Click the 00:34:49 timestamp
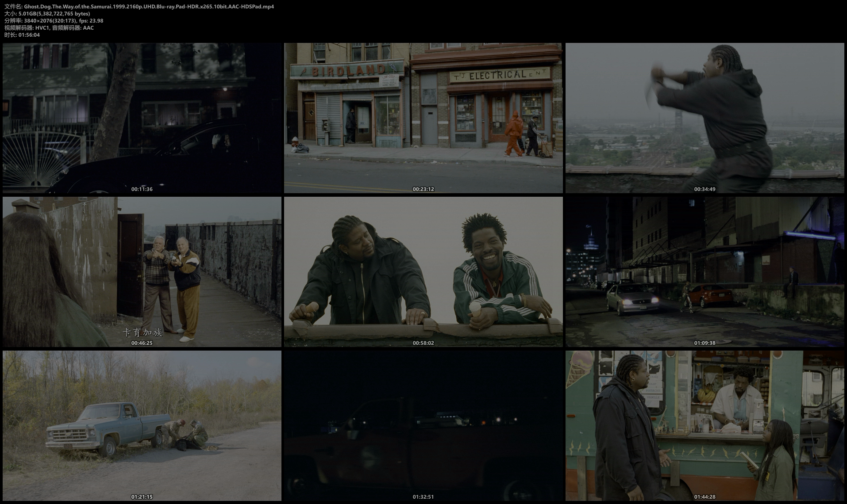 point(705,189)
